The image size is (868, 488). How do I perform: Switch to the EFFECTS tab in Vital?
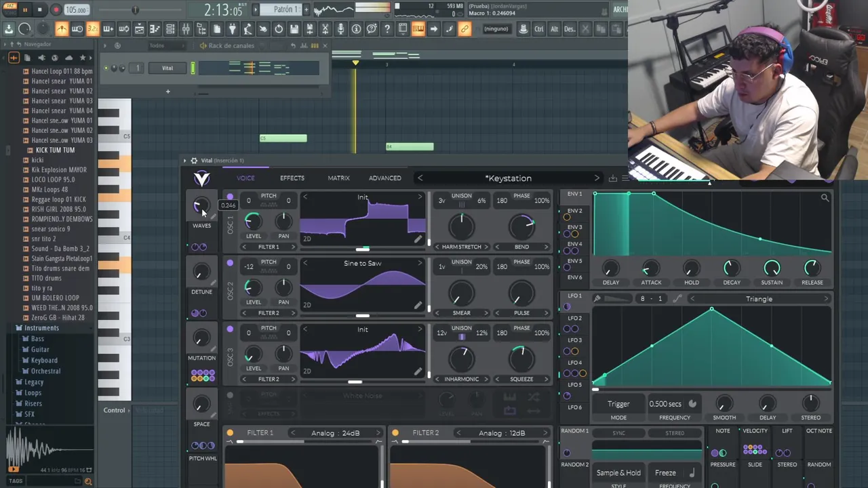(292, 178)
